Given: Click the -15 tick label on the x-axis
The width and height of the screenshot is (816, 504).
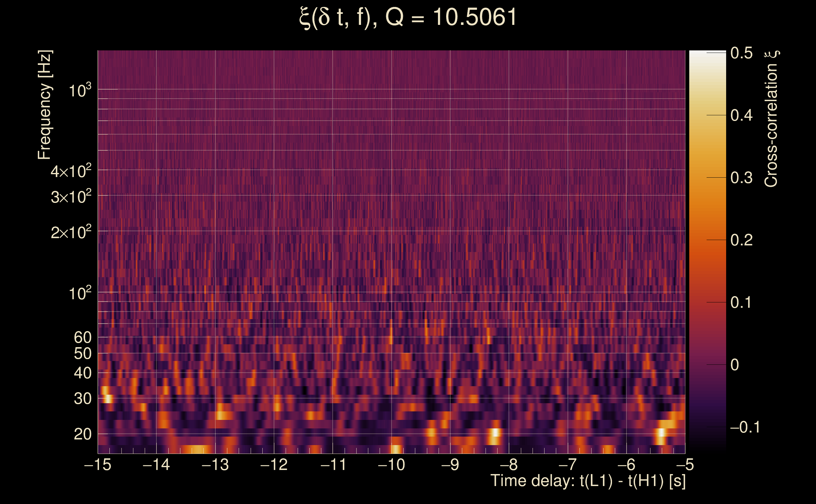Looking at the screenshot, I should click(x=97, y=465).
